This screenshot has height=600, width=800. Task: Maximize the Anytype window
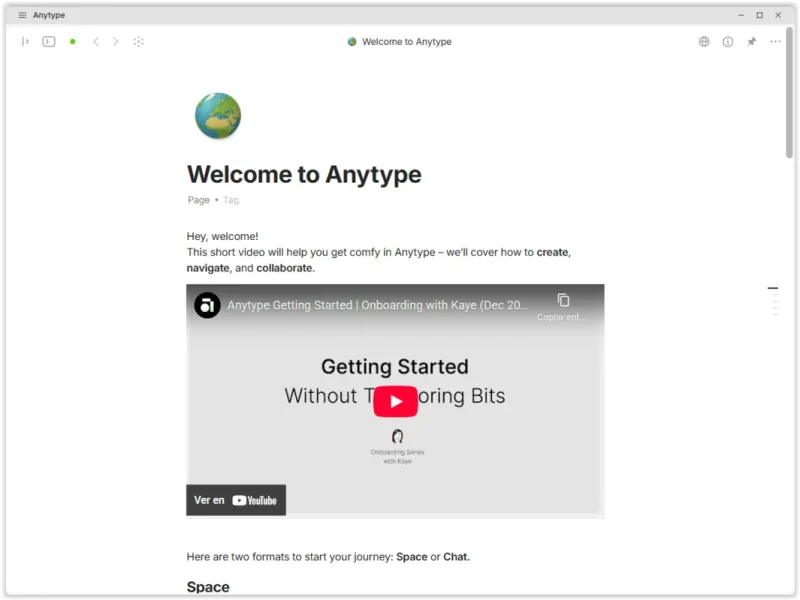(760, 15)
